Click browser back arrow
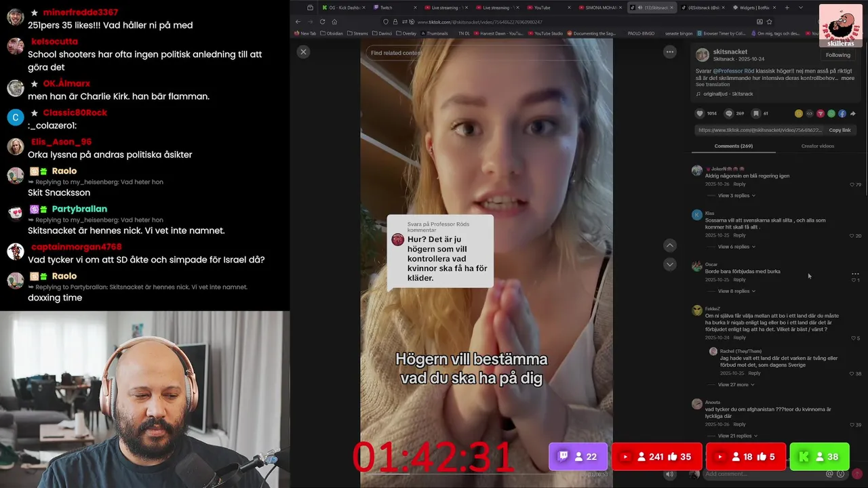Viewport: 868px width, 488px height. [298, 22]
